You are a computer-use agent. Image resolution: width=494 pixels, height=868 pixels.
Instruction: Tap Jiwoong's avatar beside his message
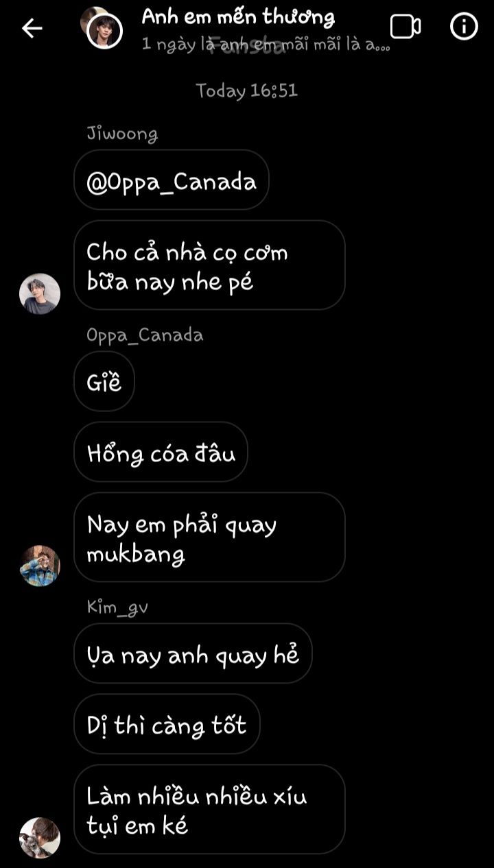click(40, 293)
